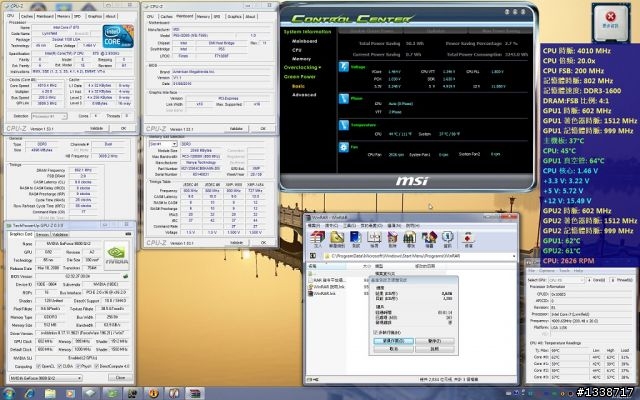Viewport: 640px width, 400px height.
Task: Open the Slot #1 dropdown in CPU-Z SPD
Action: 163,144
